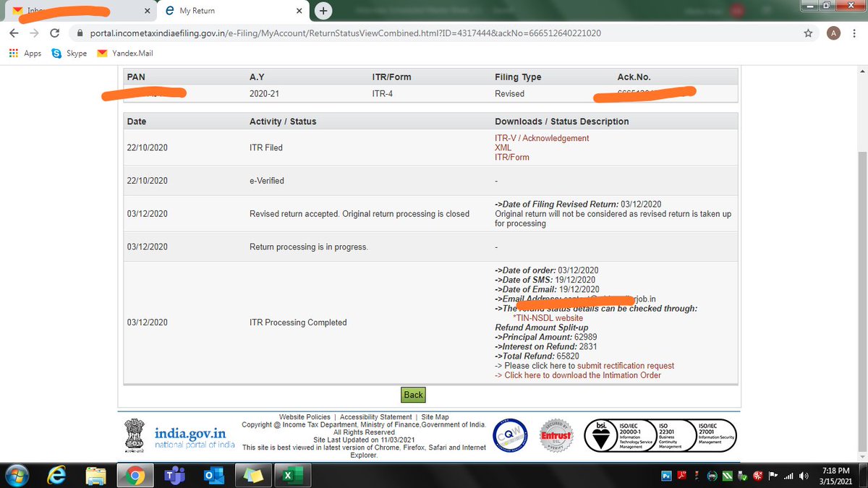The height and width of the screenshot is (488, 868).
Task: Open Skype bookmark
Action: pyautogui.click(x=69, y=53)
